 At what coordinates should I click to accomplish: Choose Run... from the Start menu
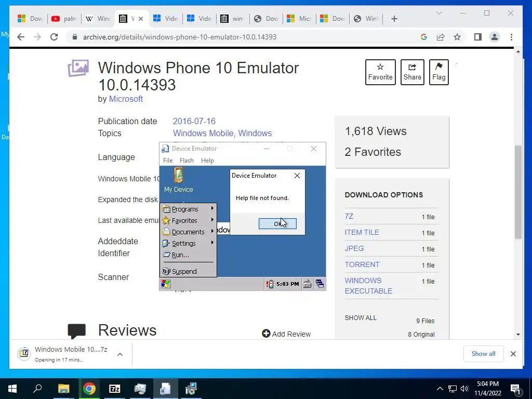point(188,255)
